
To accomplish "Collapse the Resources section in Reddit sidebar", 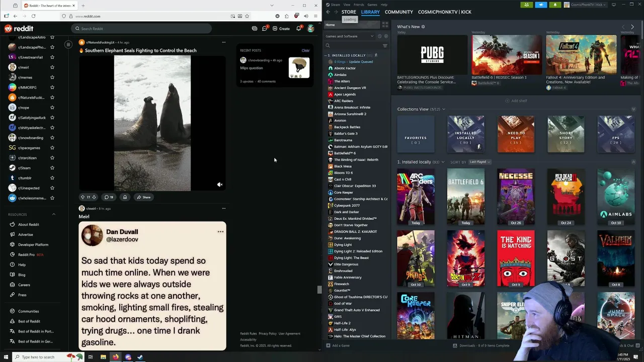I will [54, 215].
